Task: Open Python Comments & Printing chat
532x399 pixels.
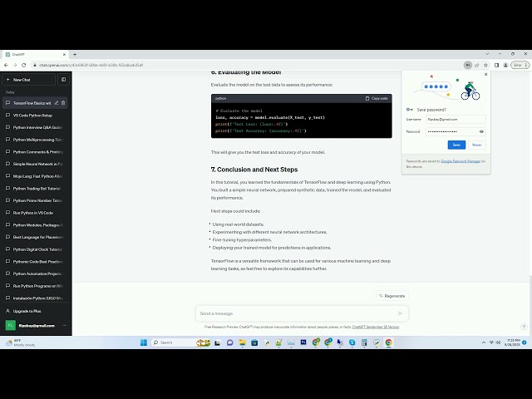Action: click(35, 152)
